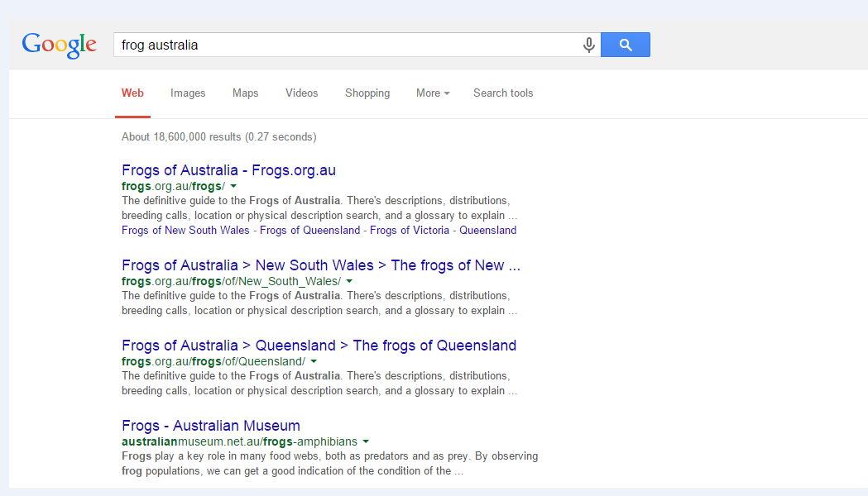Select the Web tab
This screenshot has width=868, height=496.
click(133, 93)
